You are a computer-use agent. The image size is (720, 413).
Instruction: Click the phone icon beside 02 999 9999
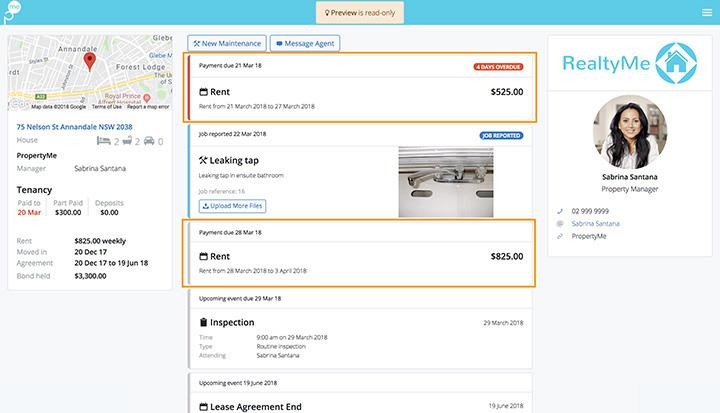coord(559,211)
